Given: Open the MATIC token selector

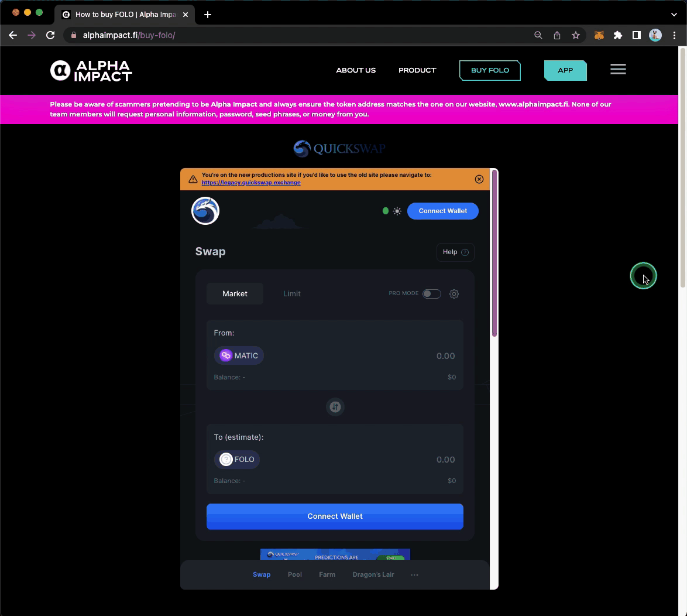Looking at the screenshot, I should [239, 355].
